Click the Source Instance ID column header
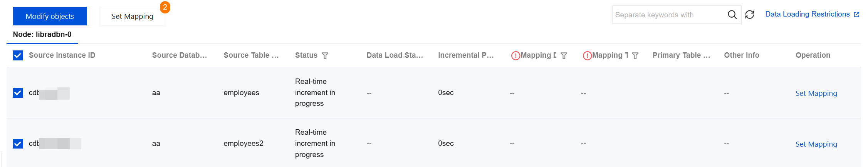Image resolution: width=868 pixels, height=167 pixels. tap(62, 55)
